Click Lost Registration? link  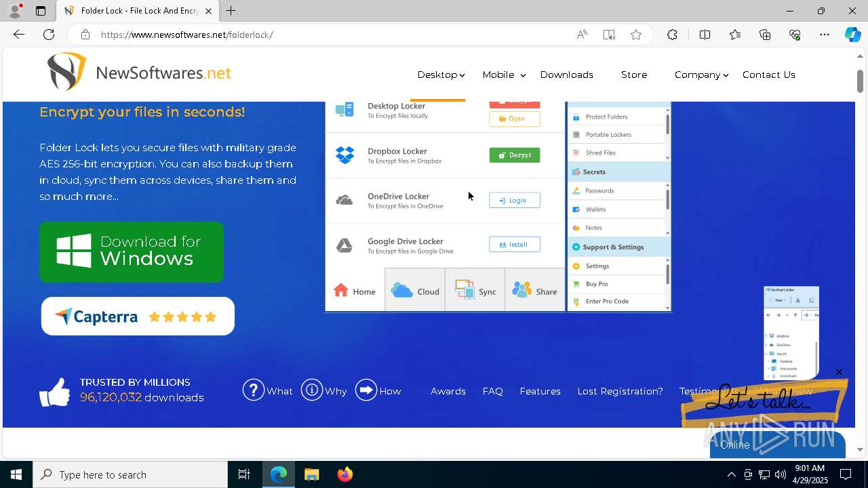pos(620,391)
